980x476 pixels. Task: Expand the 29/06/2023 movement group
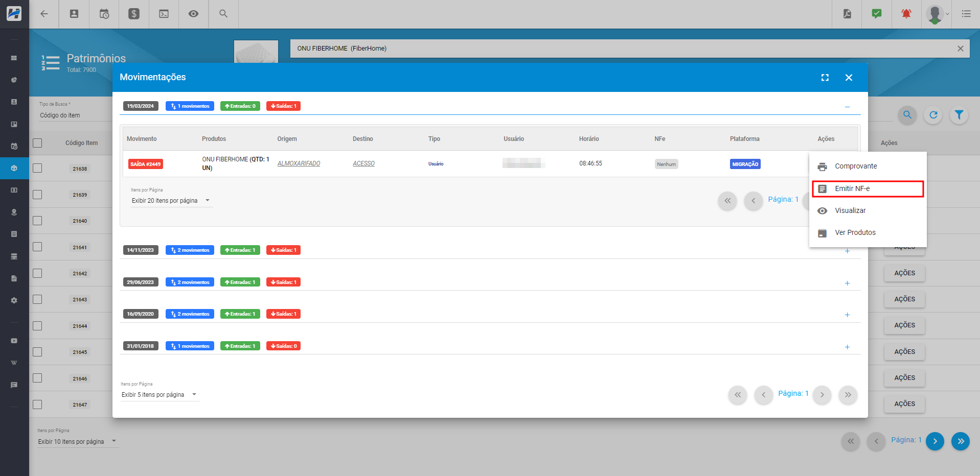[x=847, y=283]
